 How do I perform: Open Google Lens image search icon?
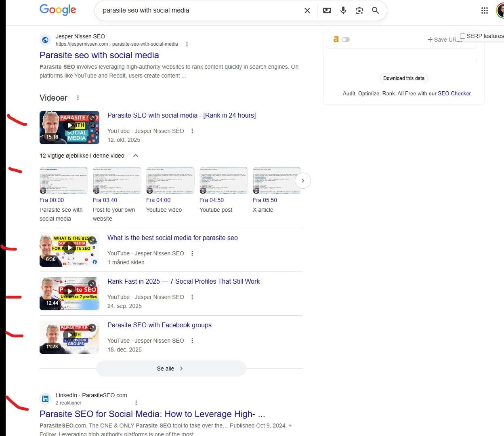(359, 11)
